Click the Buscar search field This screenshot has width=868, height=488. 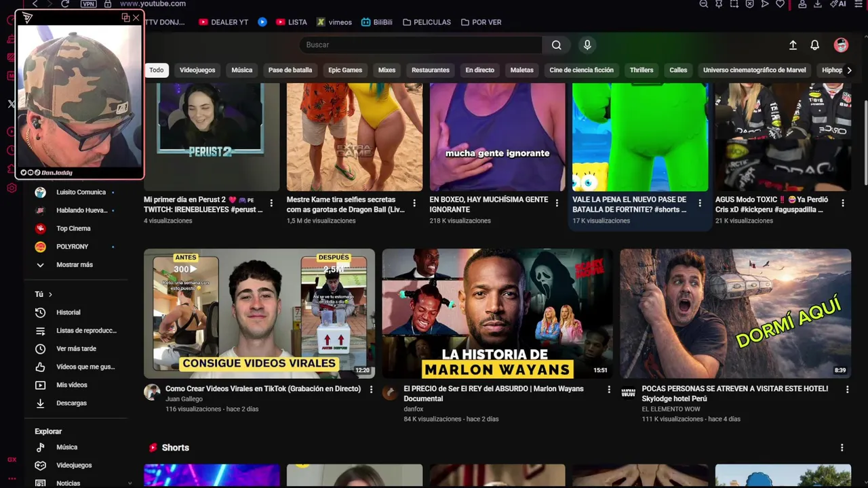point(420,45)
